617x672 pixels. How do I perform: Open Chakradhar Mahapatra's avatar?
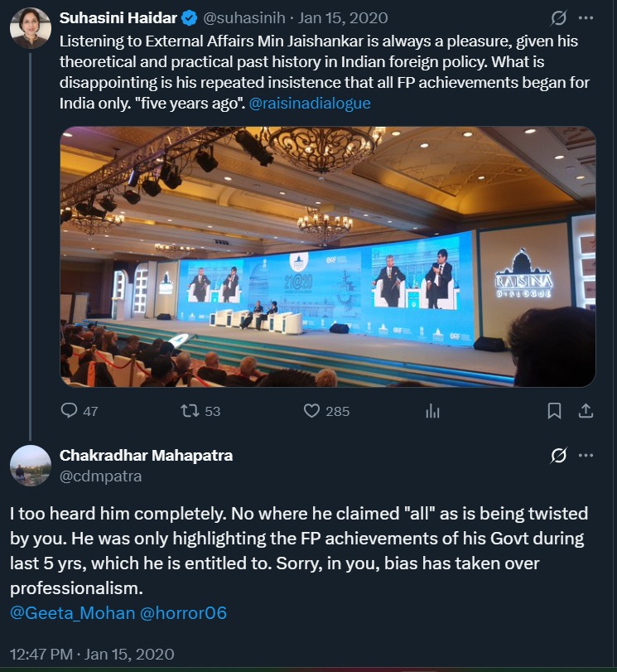[31, 466]
